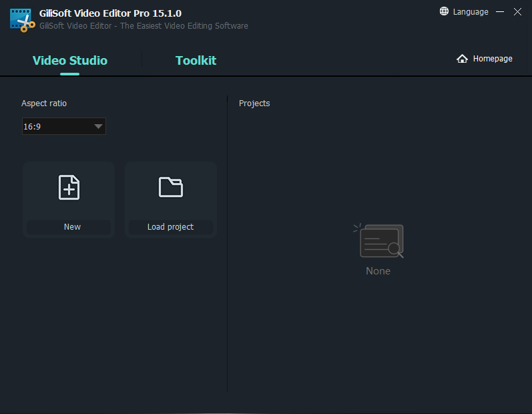Click the None placeholder text
532x414 pixels.
coord(378,271)
